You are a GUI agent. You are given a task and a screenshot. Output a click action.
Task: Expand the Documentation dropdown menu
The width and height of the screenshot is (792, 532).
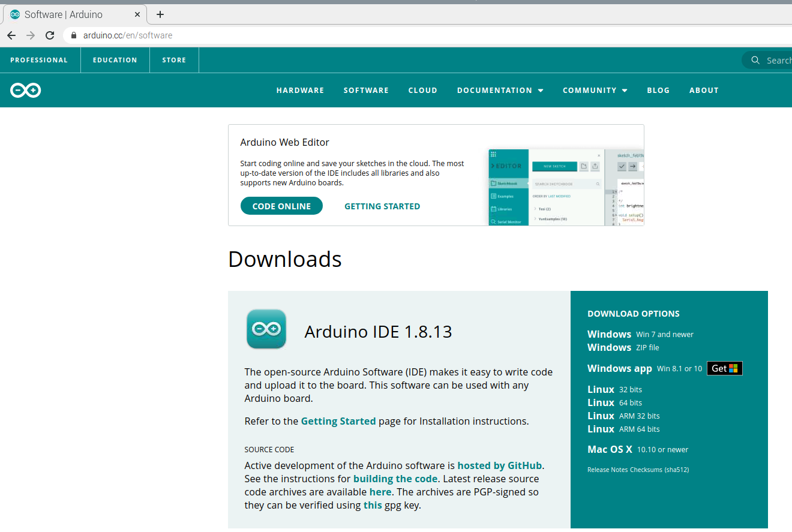tap(500, 91)
